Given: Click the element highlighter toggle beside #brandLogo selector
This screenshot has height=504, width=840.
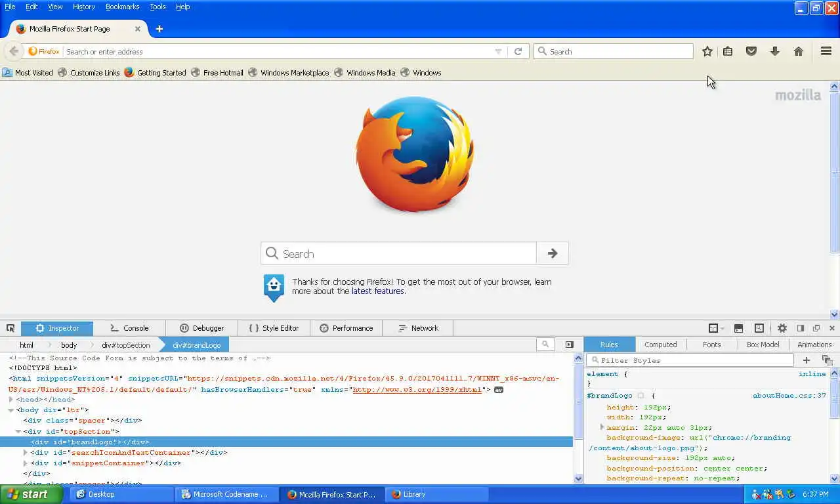Looking at the screenshot, I should [641, 396].
